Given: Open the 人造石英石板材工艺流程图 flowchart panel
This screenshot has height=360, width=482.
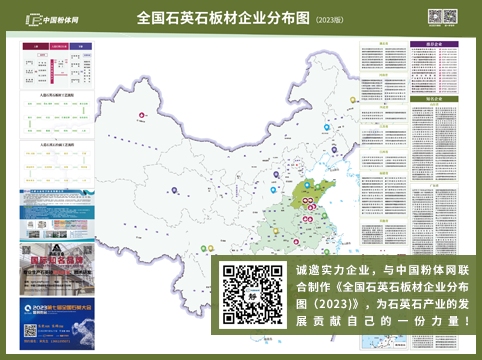Looking at the screenshot, I should pos(57,114).
